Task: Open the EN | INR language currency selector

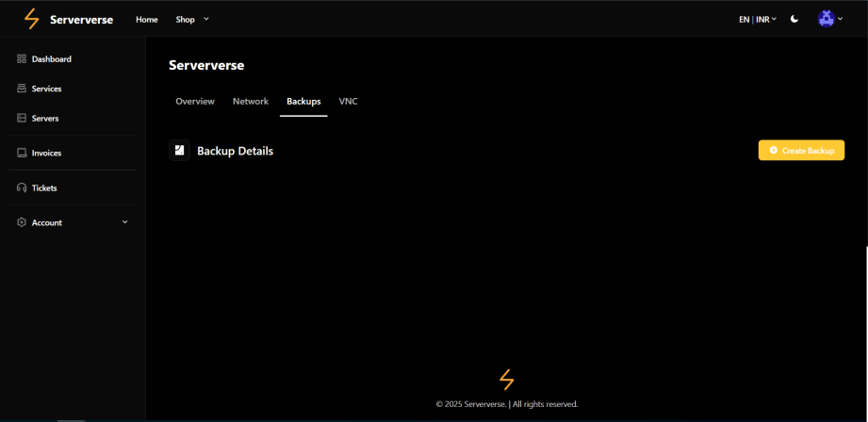Action: click(x=758, y=20)
